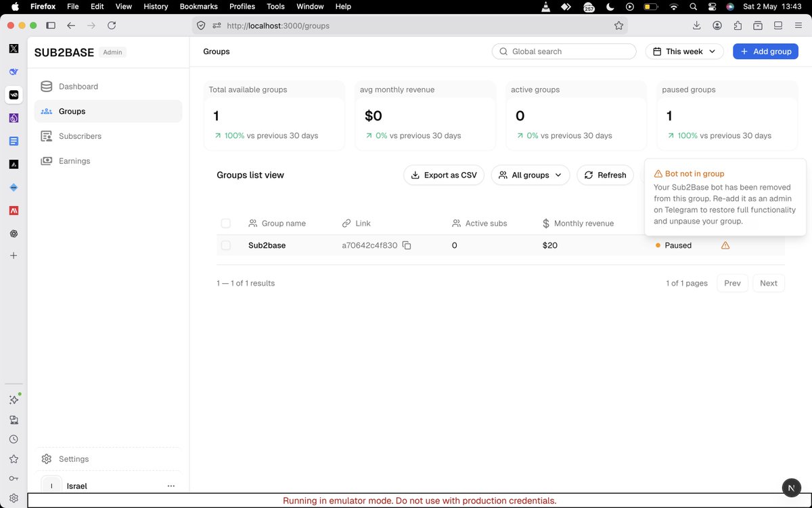Click the paused groups stat card

tap(727, 115)
